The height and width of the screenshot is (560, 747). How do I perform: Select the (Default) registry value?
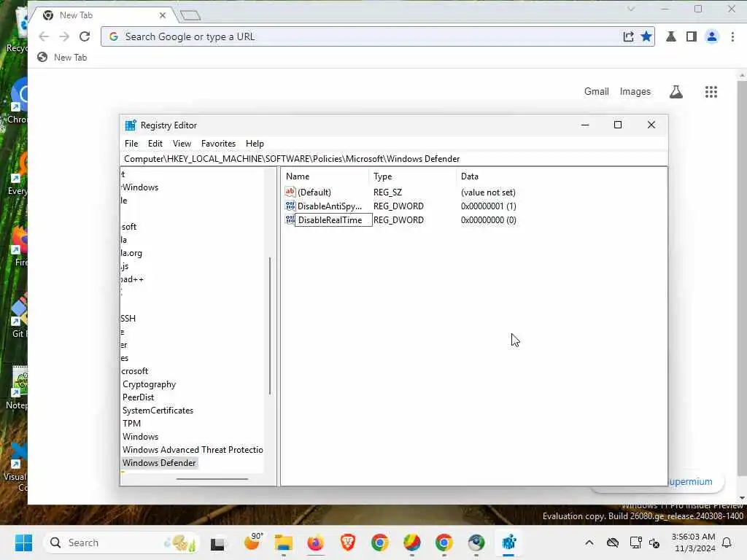point(314,192)
